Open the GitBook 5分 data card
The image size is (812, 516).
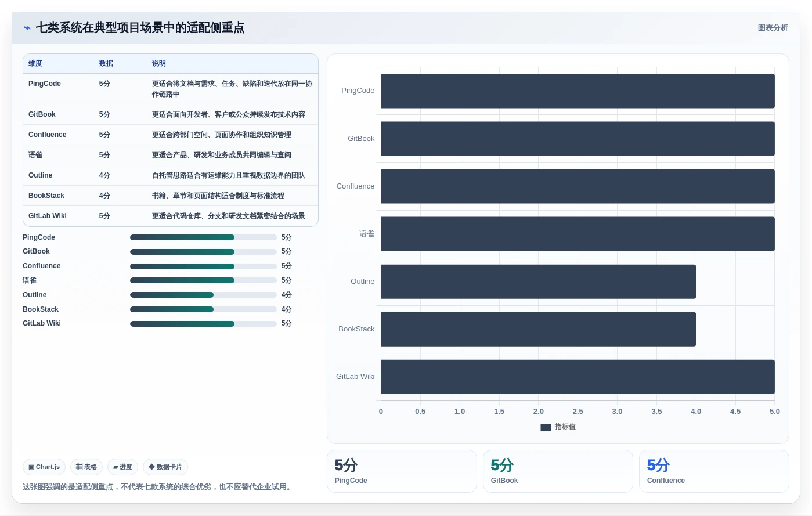tap(558, 471)
